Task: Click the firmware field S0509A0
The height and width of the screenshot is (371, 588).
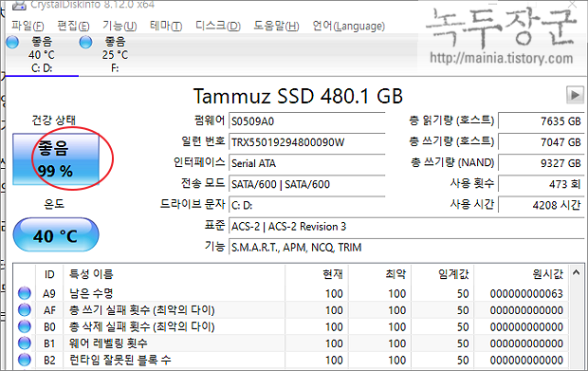Action: (306, 121)
